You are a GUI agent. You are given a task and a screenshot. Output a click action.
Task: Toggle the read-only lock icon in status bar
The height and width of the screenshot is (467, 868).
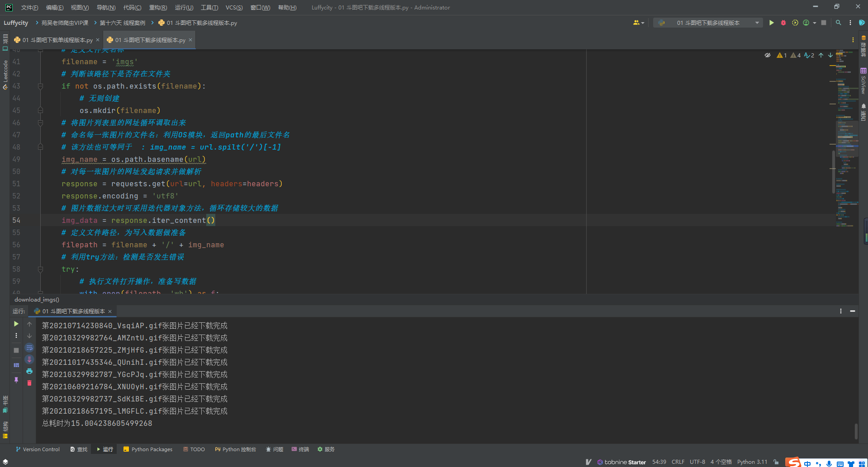(776, 462)
